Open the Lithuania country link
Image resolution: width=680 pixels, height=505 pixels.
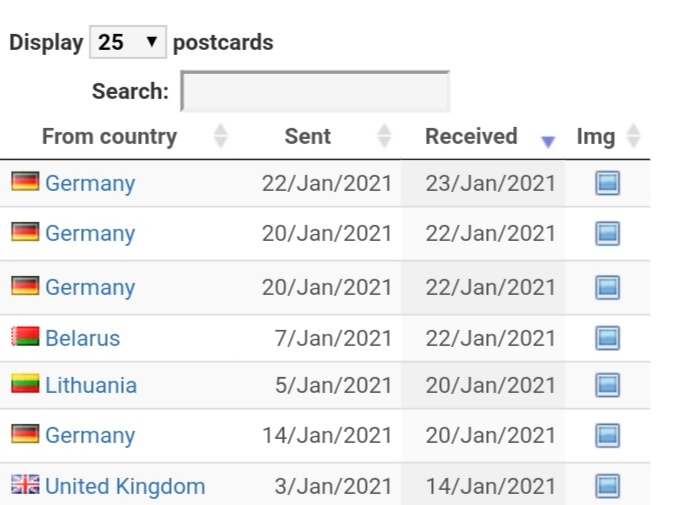pos(91,385)
